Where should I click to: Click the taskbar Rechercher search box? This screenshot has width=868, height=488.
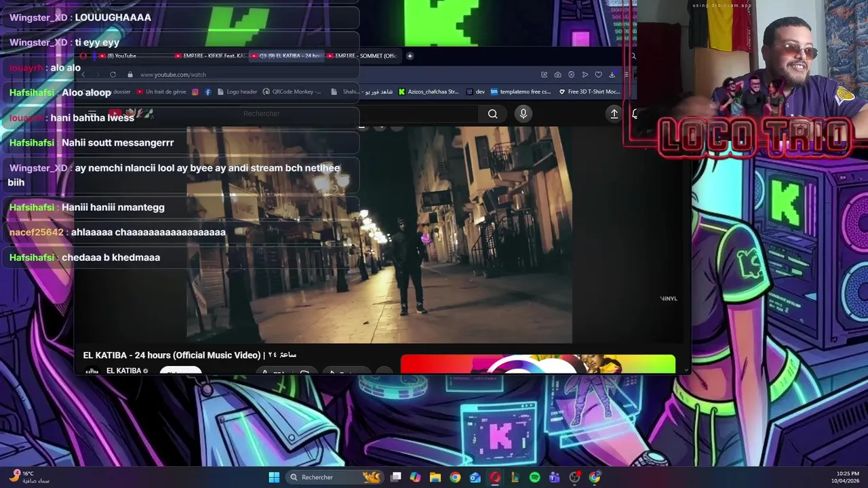[x=336, y=477]
